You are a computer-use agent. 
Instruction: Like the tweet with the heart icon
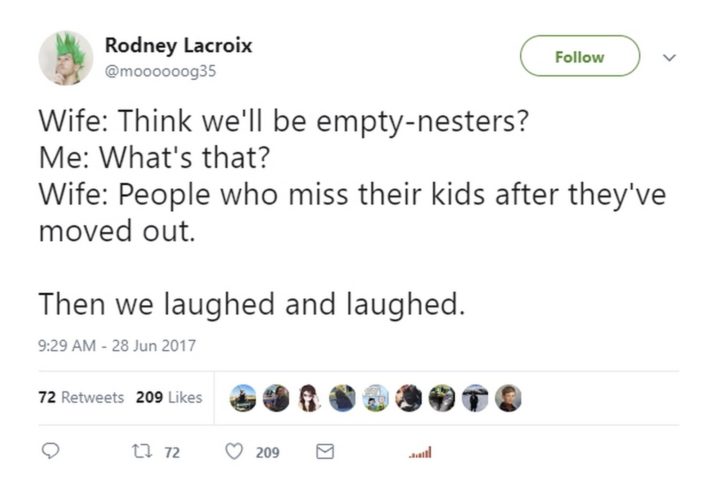point(235,453)
